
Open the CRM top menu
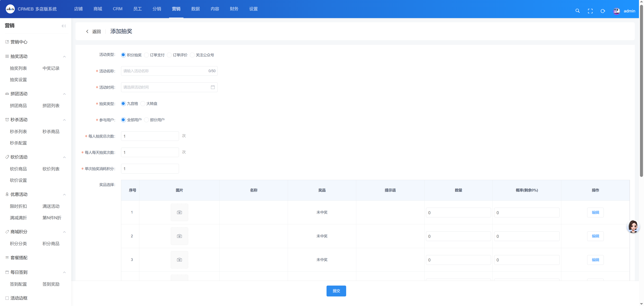[118, 9]
